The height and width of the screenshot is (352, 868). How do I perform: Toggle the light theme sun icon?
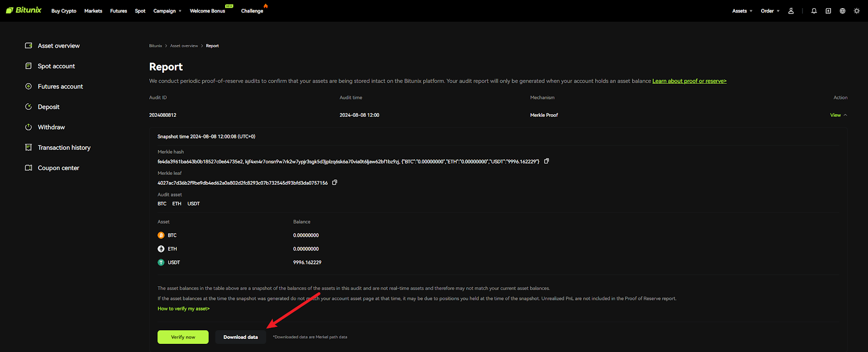coord(857,11)
